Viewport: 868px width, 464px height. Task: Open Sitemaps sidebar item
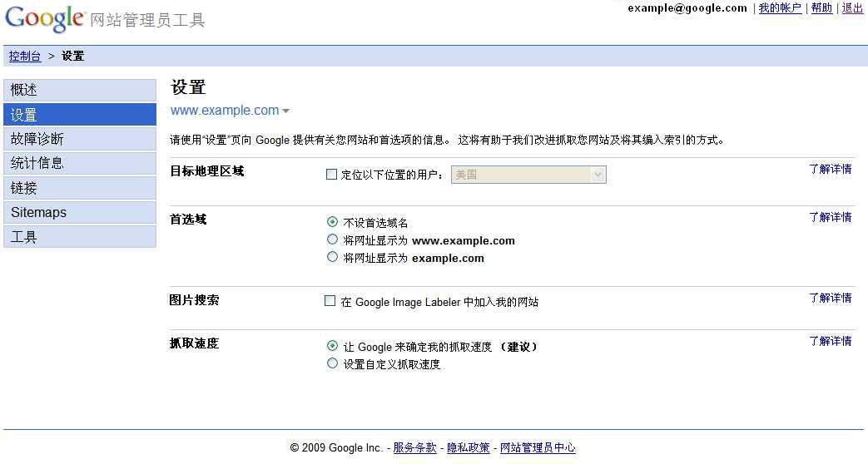pos(80,212)
